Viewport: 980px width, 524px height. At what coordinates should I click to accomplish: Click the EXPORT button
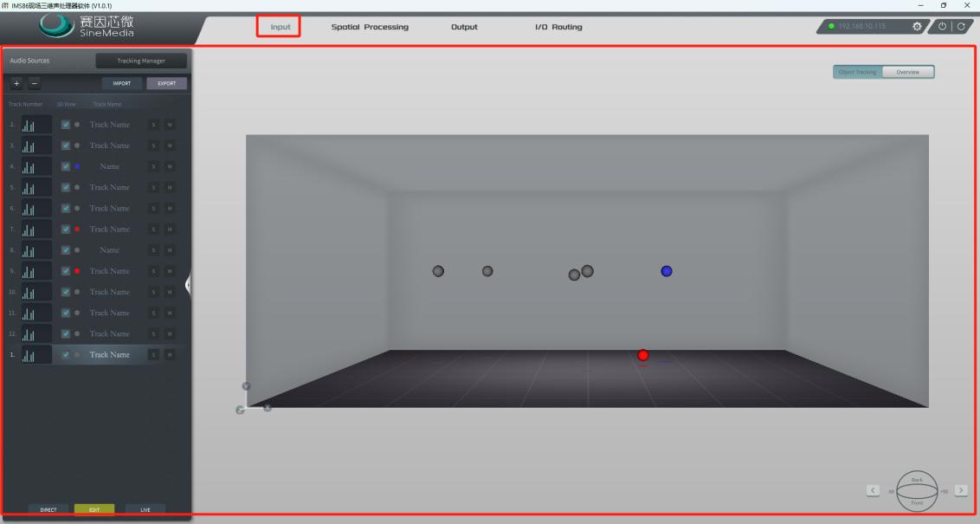(167, 83)
